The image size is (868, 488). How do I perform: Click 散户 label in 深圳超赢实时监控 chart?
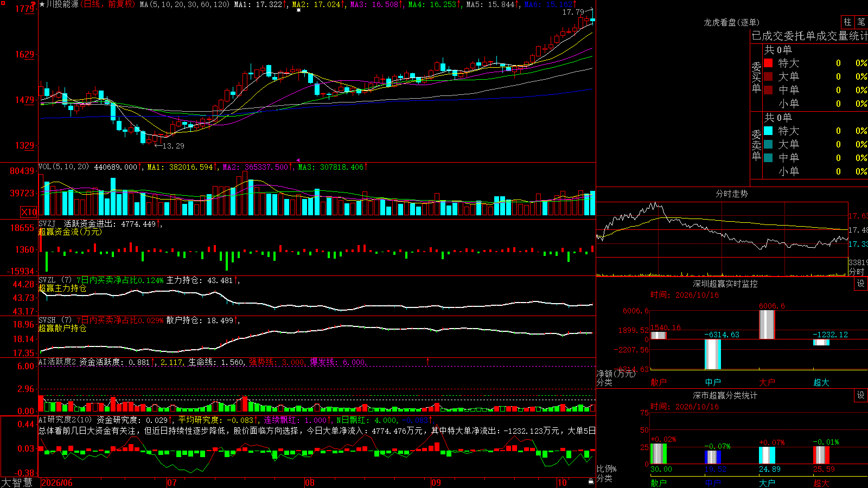[x=659, y=382]
